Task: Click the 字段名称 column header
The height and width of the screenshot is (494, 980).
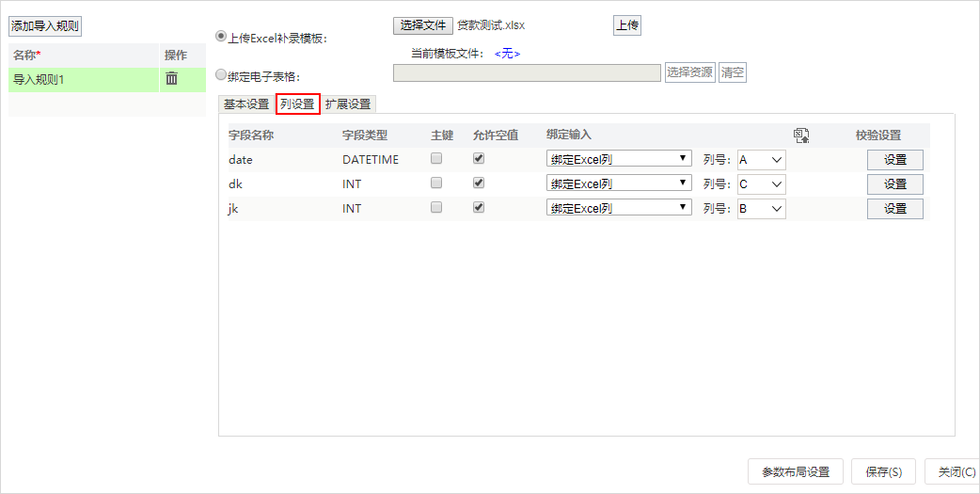Action: point(251,135)
